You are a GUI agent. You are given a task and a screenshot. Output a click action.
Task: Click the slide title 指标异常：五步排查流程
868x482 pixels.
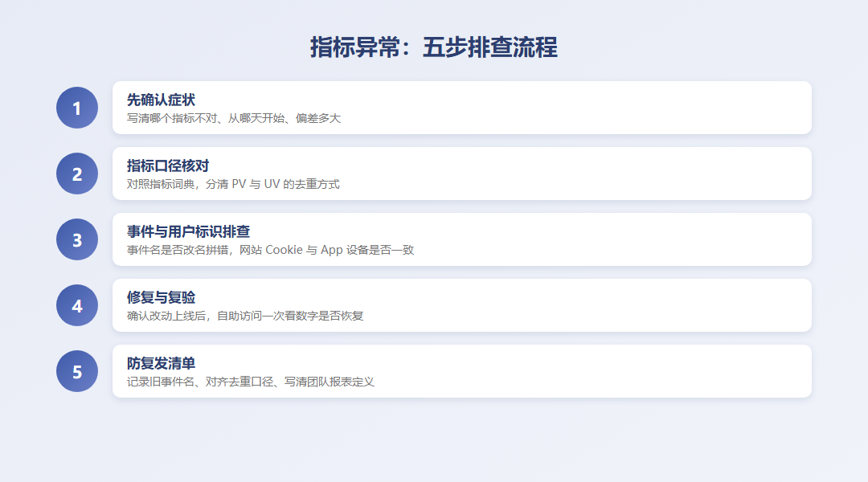point(433,47)
